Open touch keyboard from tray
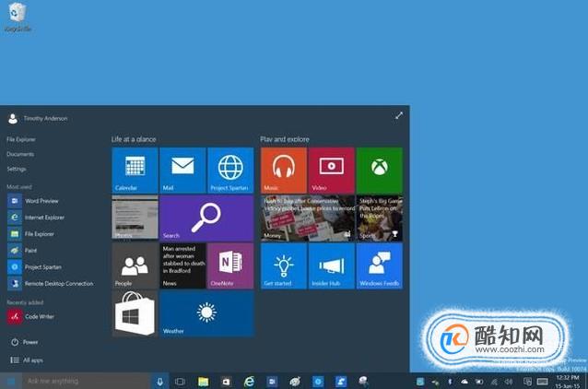 [543, 382]
